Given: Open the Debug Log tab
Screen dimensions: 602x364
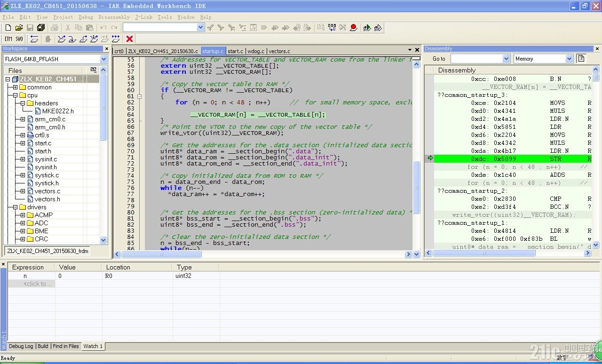Looking at the screenshot, I should [x=21, y=346].
